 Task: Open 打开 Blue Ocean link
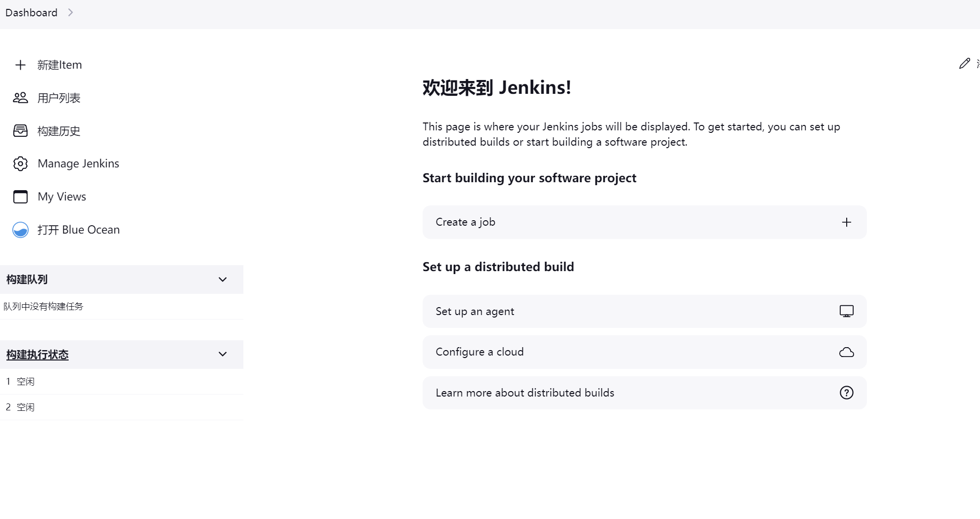point(78,230)
